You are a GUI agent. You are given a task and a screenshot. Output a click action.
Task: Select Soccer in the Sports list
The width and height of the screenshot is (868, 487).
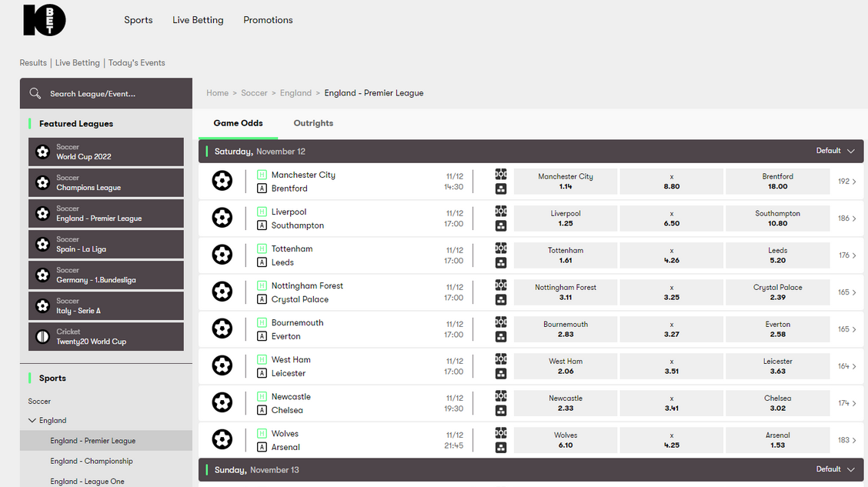tap(39, 402)
